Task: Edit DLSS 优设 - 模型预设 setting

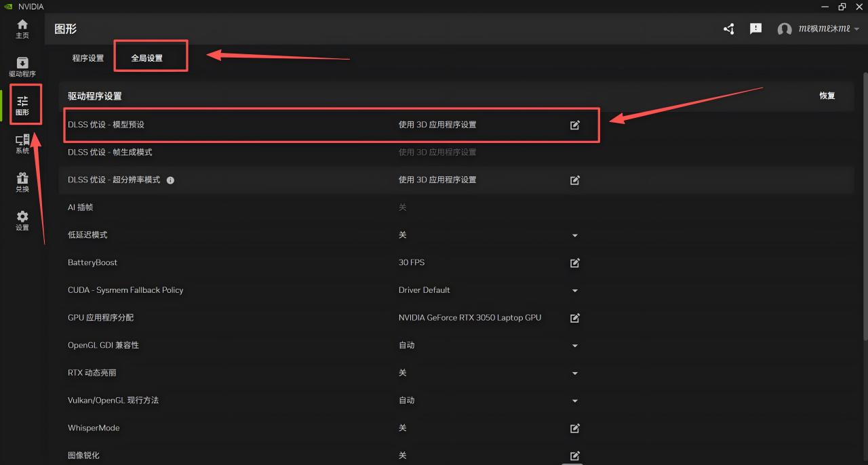Action: [x=575, y=125]
